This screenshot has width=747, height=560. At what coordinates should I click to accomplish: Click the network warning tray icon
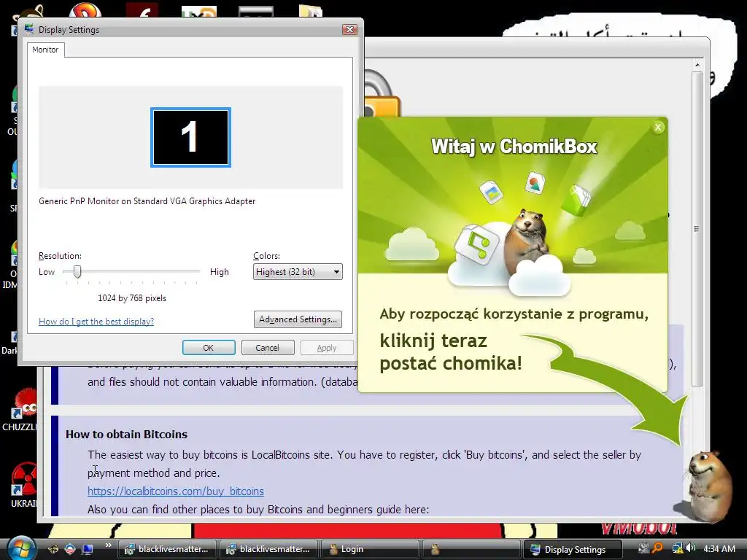(x=677, y=548)
